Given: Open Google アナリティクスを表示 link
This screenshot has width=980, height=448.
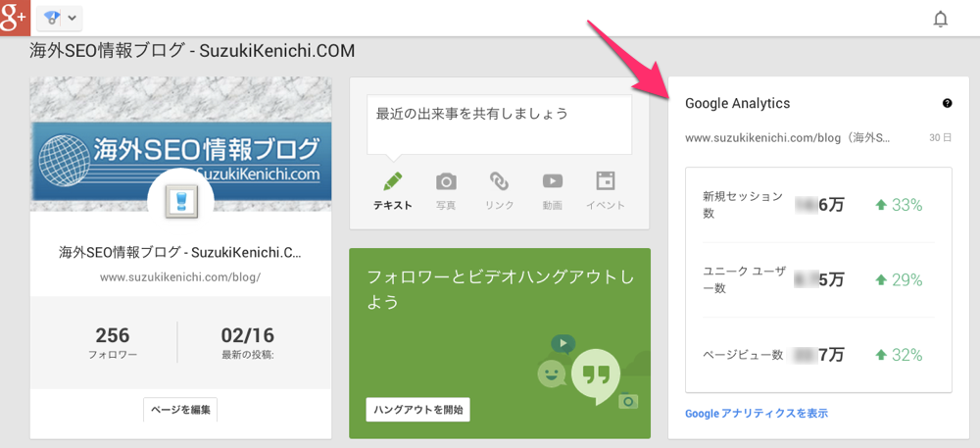Looking at the screenshot, I should (x=757, y=413).
